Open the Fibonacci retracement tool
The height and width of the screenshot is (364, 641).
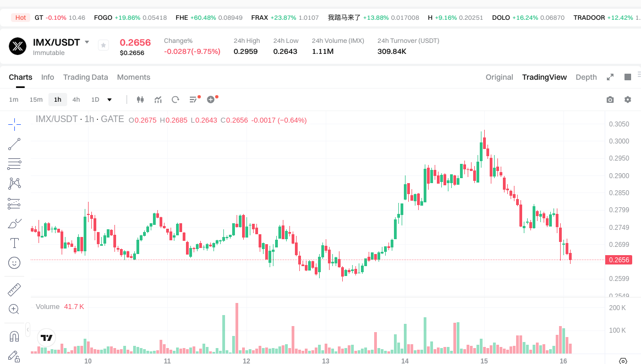point(14,164)
